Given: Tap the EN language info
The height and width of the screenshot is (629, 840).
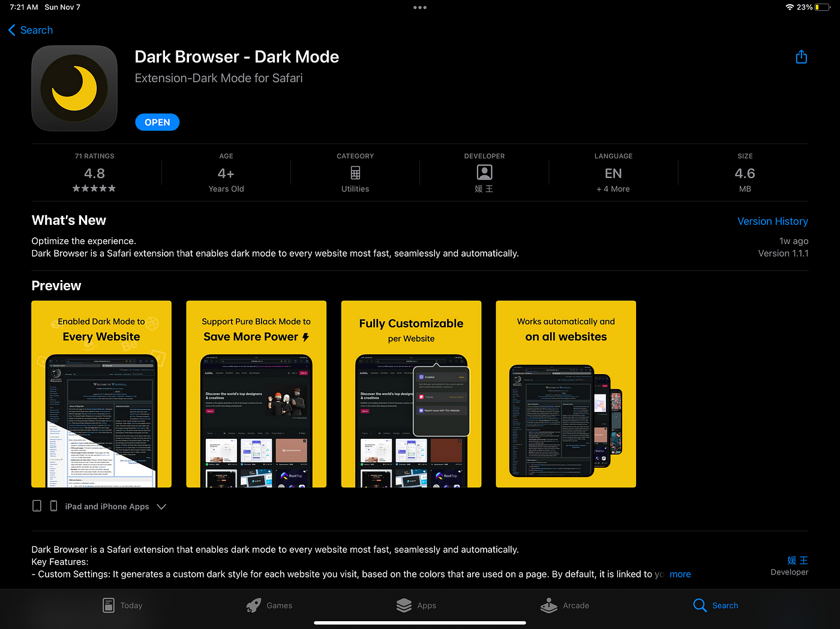Looking at the screenshot, I should (613, 173).
